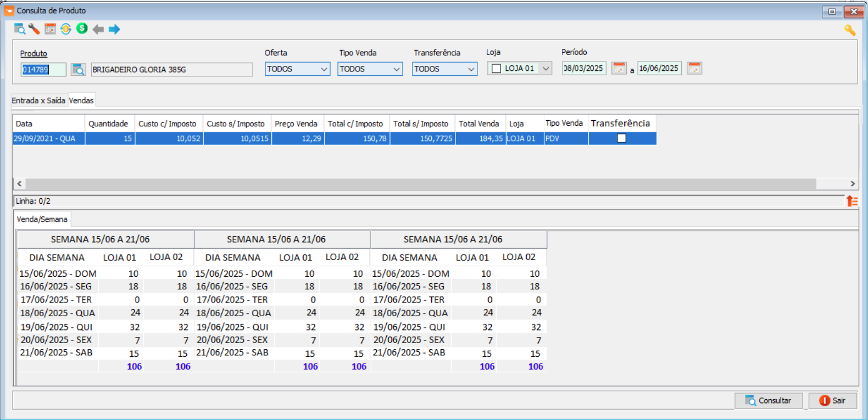
Task: Switch to the Entrada x Saída tab
Action: [38, 100]
